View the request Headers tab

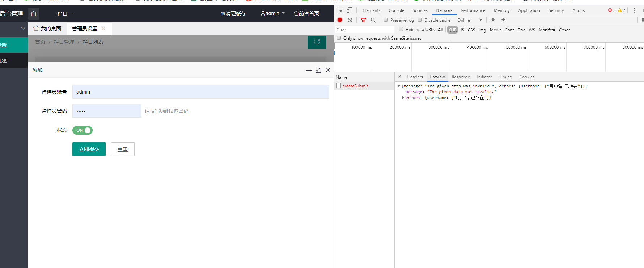415,77
